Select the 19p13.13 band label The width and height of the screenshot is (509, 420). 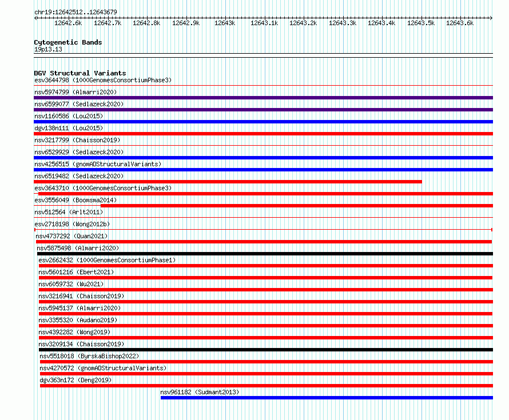click(48, 49)
